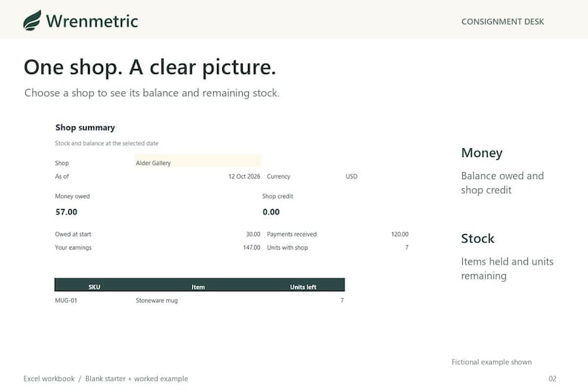Click the 'Units with shop' label
Screen dimensions: 588x392
[x=287, y=248]
